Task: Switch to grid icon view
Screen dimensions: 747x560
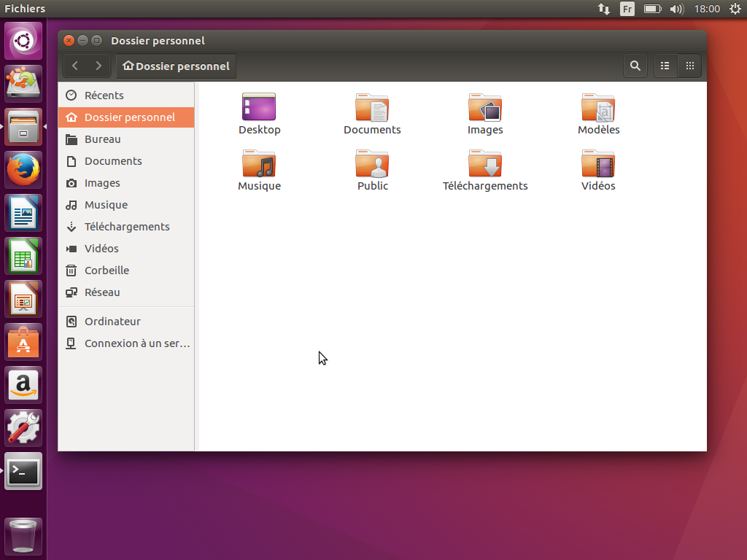Action: coord(689,66)
